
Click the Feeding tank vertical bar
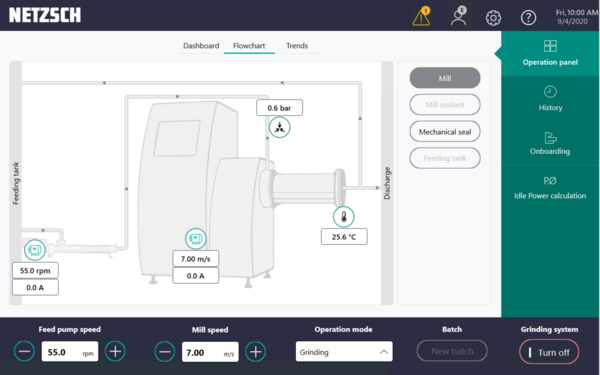(x=16, y=183)
